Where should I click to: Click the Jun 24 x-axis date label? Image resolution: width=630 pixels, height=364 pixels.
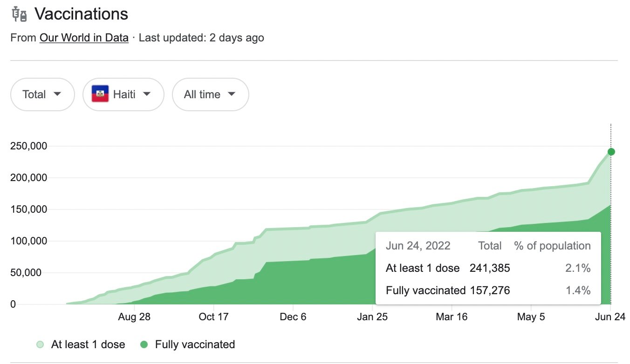click(610, 317)
